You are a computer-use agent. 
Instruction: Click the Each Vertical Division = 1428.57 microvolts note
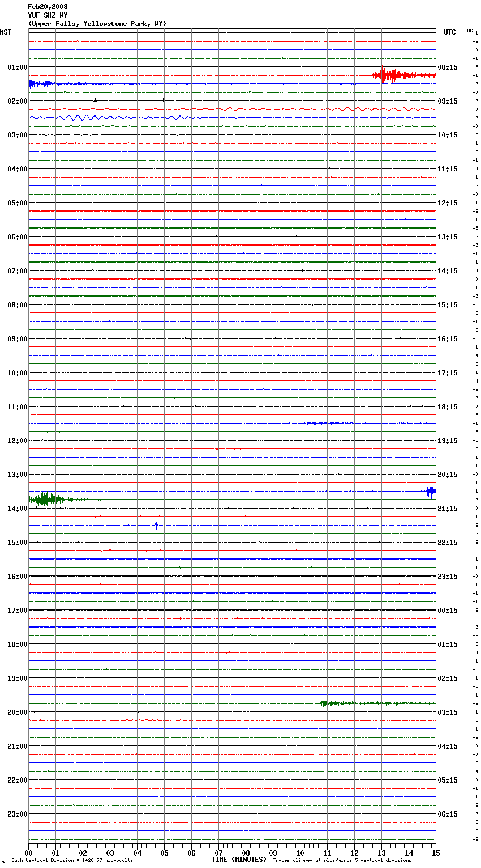(x=72, y=861)
